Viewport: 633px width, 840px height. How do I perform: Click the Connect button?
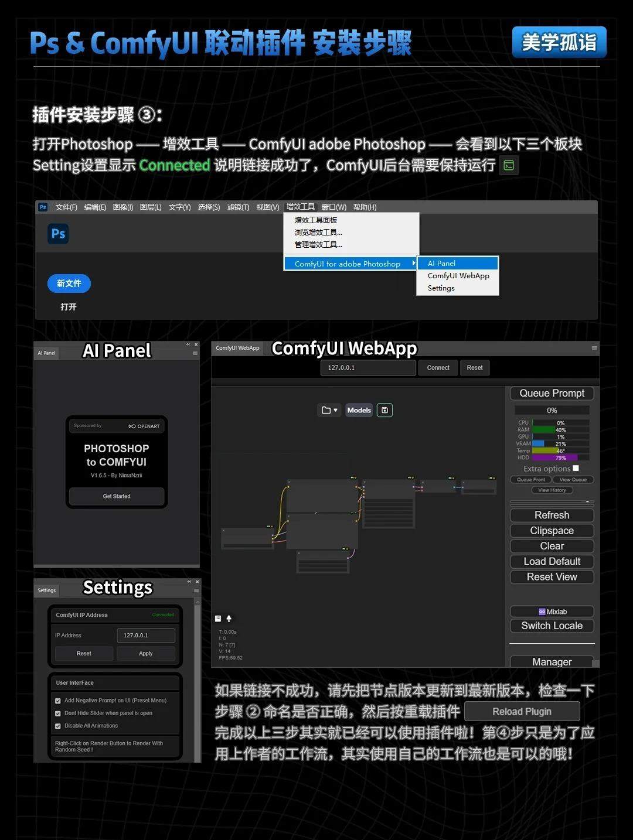pyautogui.click(x=438, y=368)
